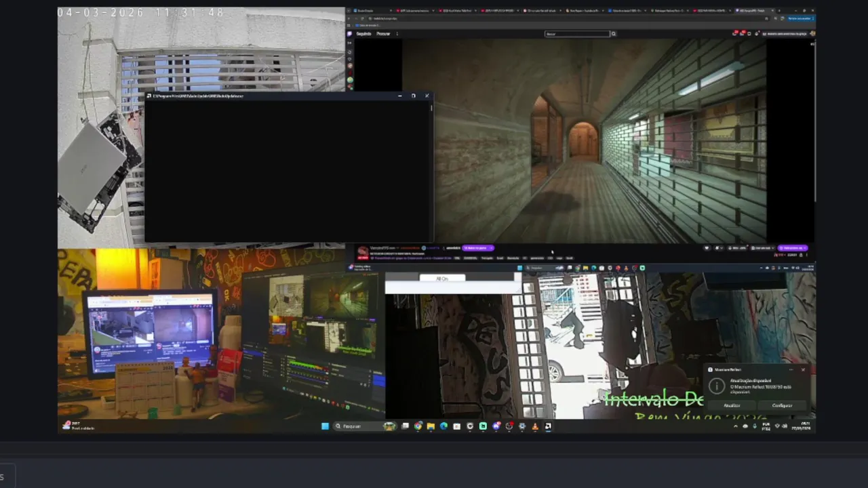Open the Procurar tab on Twitch
This screenshot has height=488, width=868.
click(x=383, y=34)
